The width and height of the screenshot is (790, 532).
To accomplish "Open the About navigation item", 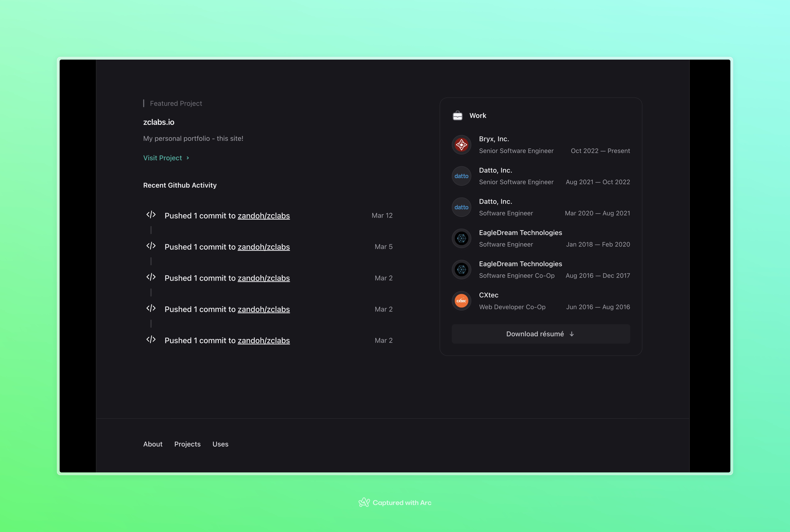I will (153, 444).
